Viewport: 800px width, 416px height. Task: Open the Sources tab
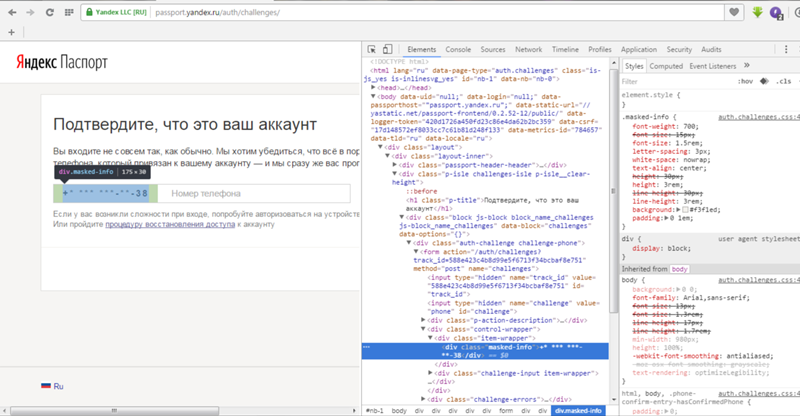pos(493,50)
